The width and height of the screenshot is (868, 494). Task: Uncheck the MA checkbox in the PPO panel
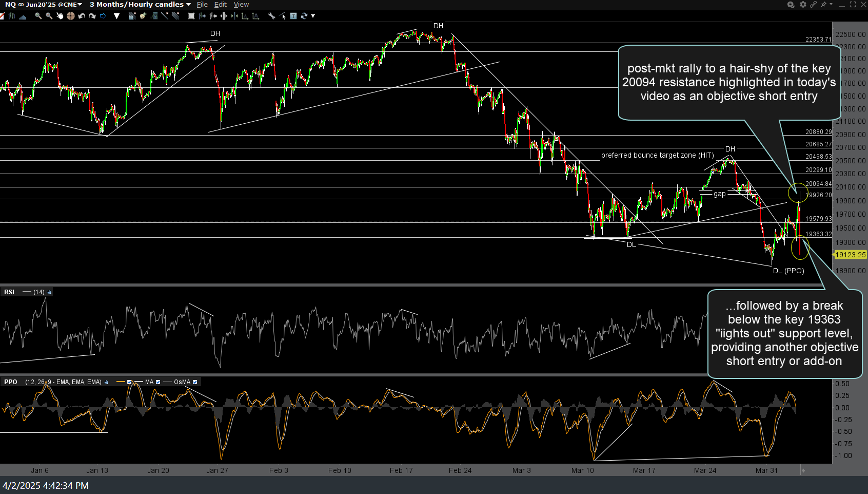158,382
